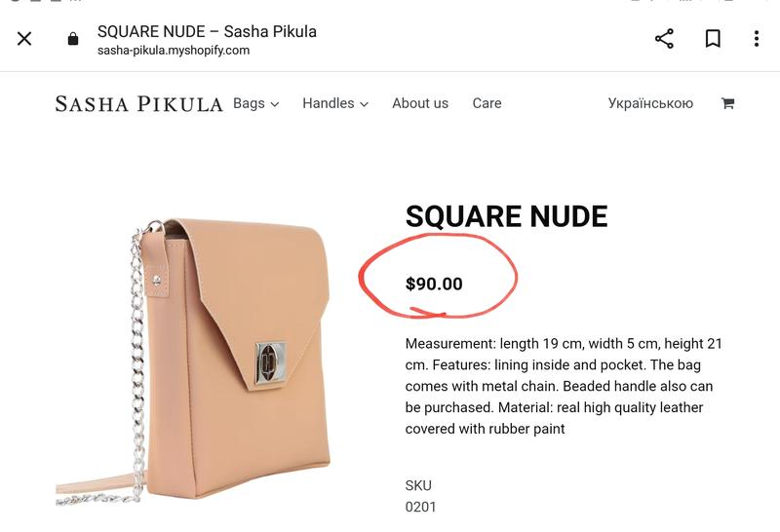Select the SQUARE NUDE product title
The width and height of the screenshot is (780, 532).
point(506,216)
